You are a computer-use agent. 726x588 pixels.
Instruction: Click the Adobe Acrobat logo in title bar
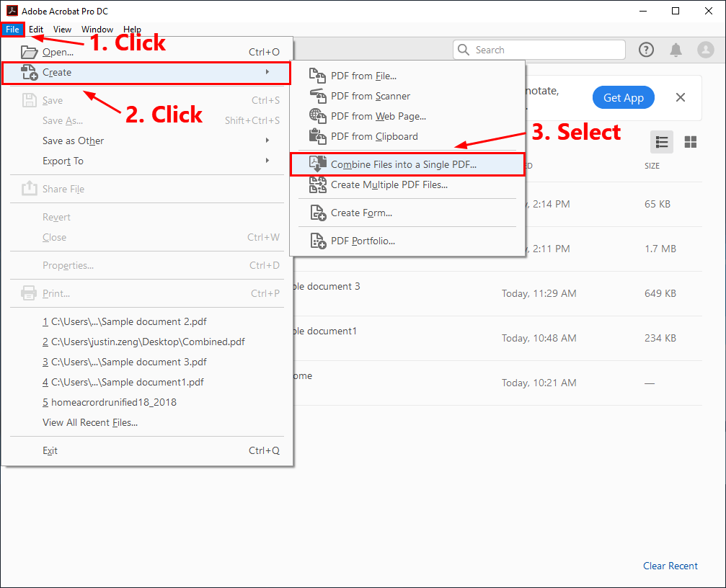[x=12, y=11]
